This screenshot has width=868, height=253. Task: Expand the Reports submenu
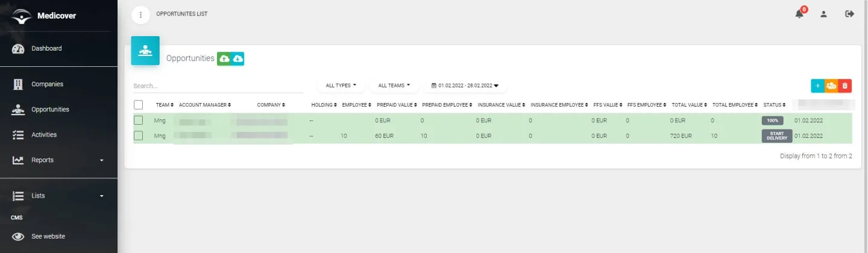[101, 160]
